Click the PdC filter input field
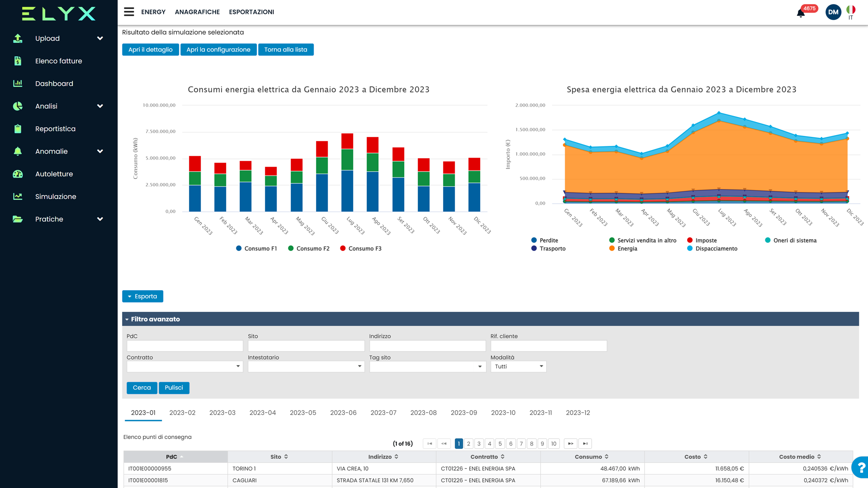The height and width of the screenshot is (488, 868). [184, 346]
